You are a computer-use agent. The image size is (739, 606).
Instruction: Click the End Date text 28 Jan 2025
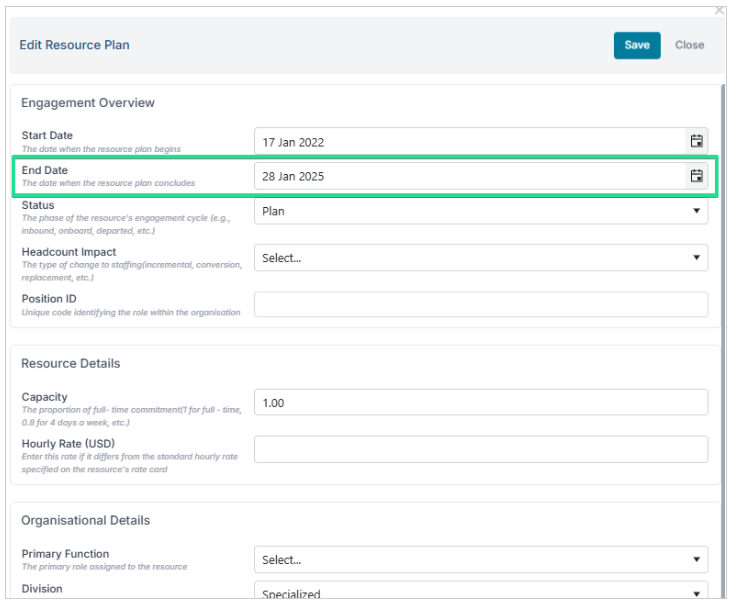293,177
